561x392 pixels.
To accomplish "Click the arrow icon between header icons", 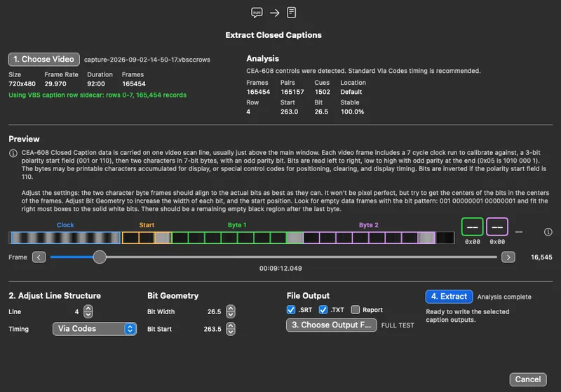I will (274, 13).
